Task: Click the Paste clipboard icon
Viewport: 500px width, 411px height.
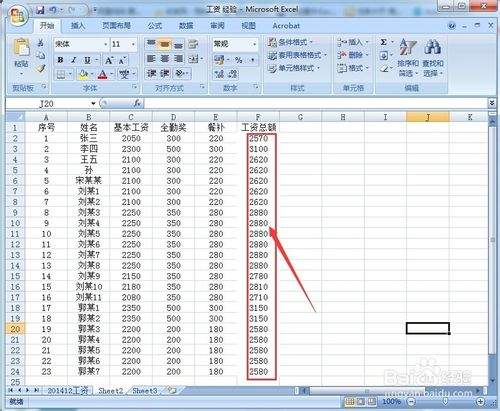Action: tap(21, 48)
